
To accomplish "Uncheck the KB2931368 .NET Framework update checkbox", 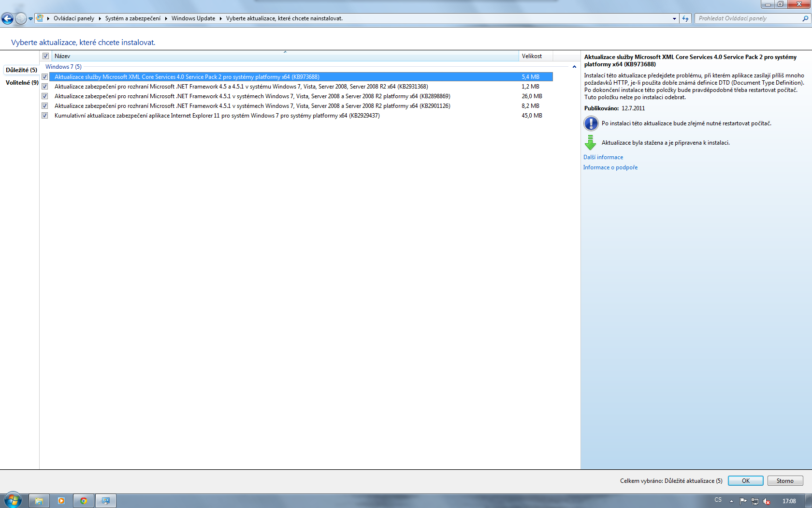I will (x=44, y=87).
